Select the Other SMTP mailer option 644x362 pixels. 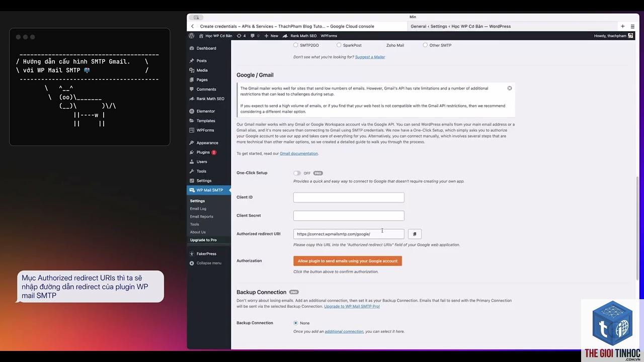[x=425, y=45]
